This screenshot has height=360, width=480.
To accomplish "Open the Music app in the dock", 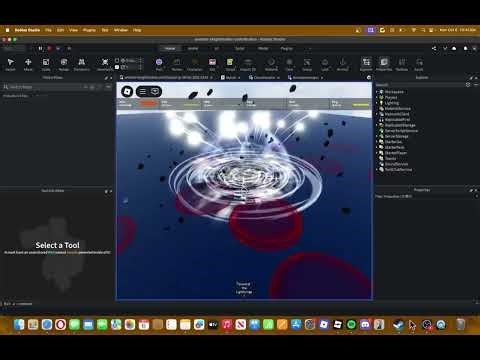I will pyautogui.click(x=227, y=324).
